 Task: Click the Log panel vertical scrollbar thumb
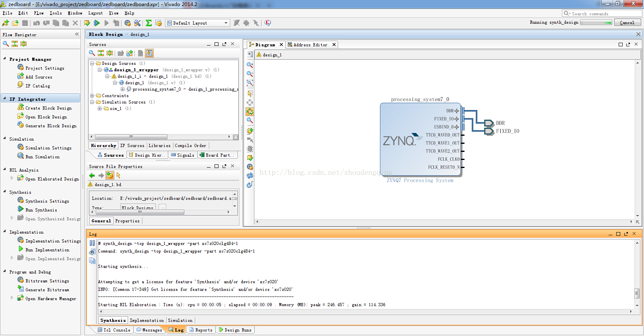637,293
